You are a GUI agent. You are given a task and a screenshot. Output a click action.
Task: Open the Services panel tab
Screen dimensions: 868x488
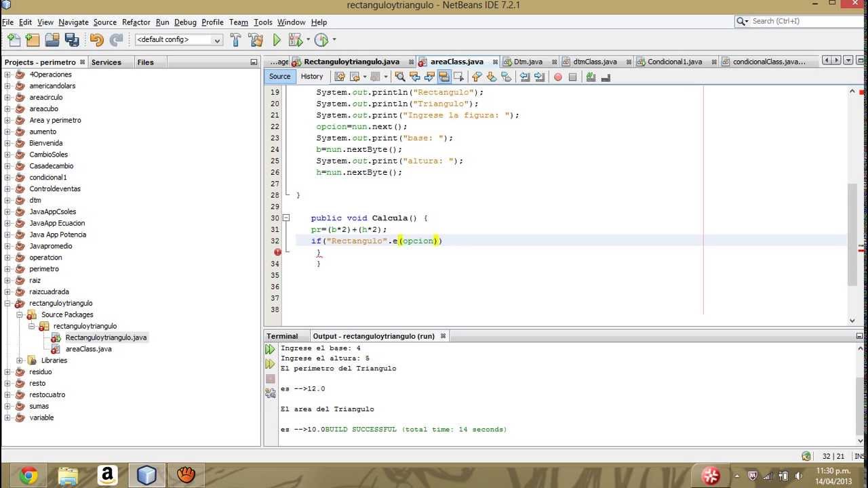106,62
